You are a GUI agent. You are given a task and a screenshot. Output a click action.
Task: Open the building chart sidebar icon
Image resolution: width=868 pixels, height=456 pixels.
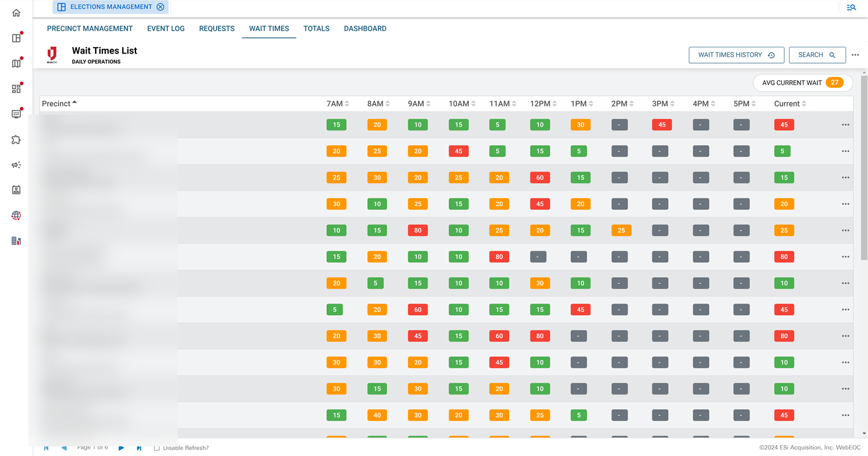(x=16, y=241)
